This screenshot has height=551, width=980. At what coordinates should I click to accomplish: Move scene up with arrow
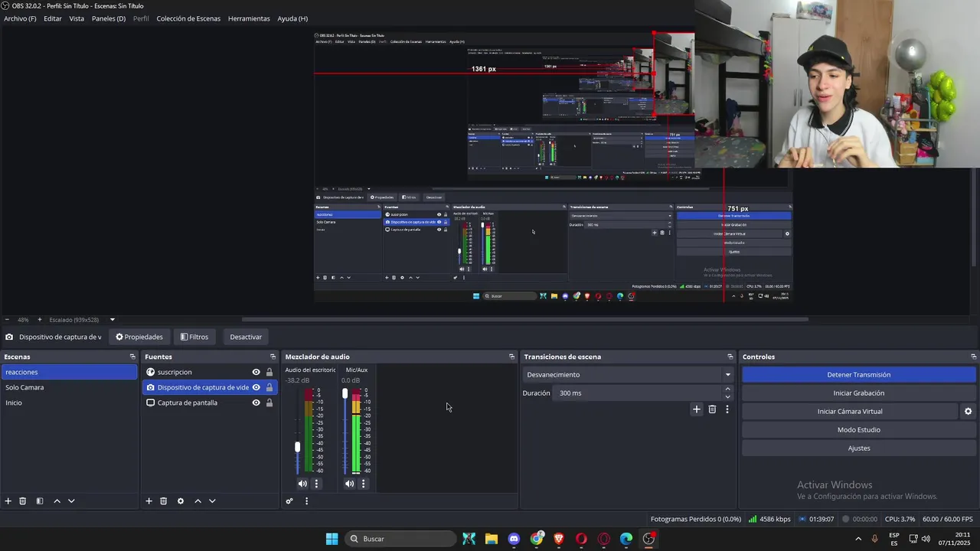57,501
